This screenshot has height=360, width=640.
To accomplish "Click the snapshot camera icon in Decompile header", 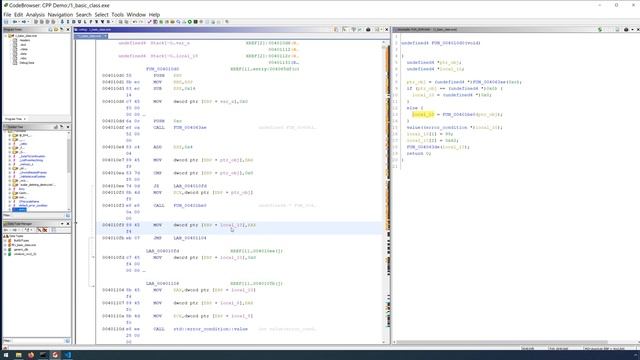I will point(626,29).
